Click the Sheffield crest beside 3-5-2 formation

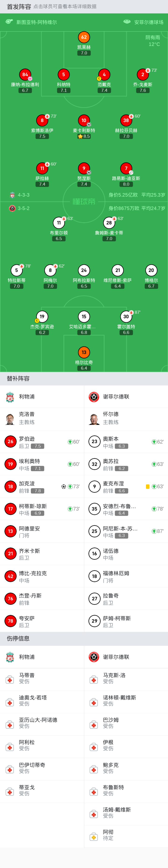12,208
